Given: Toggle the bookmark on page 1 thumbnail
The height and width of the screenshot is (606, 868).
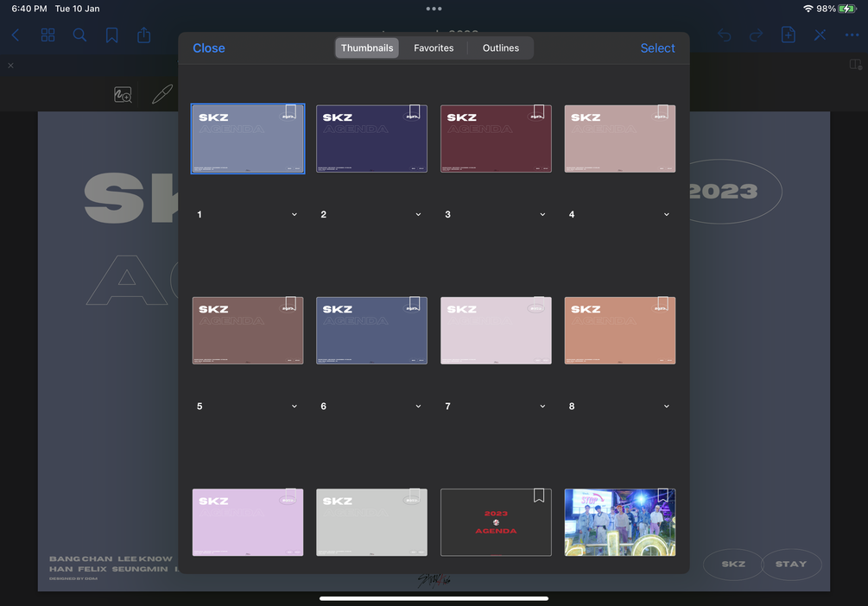Looking at the screenshot, I should point(290,111).
